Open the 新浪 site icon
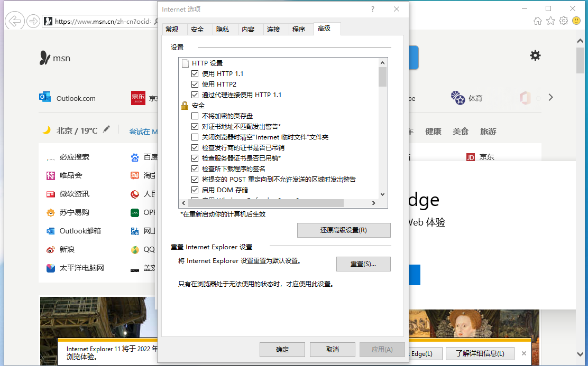This screenshot has width=588, height=366. click(51, 249)
